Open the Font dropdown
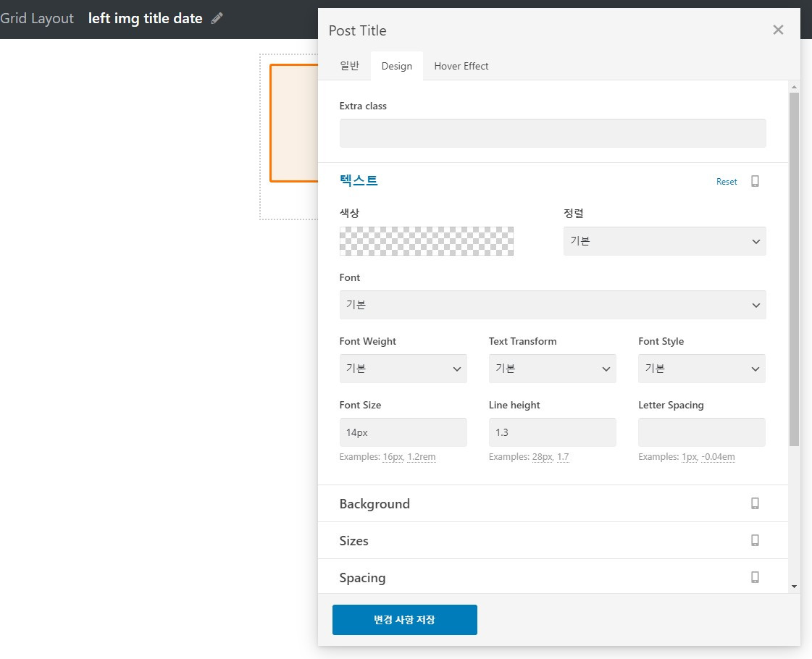 tap(553, 305)
